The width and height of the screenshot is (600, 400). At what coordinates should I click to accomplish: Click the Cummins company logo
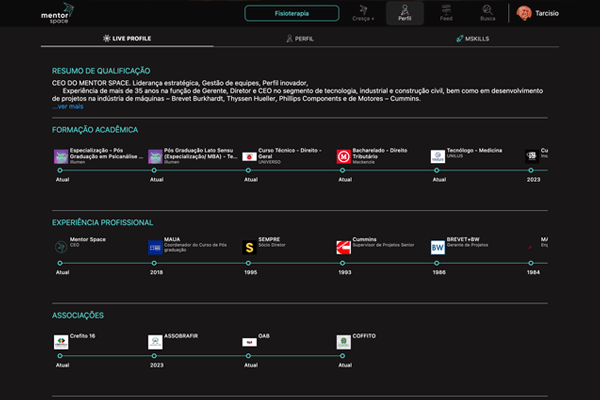coord(344,246)
